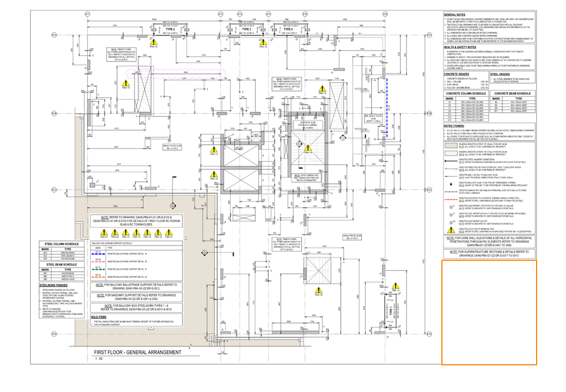
Task: Click the CONCRETE GRADES heading
Action: (457, 74)
